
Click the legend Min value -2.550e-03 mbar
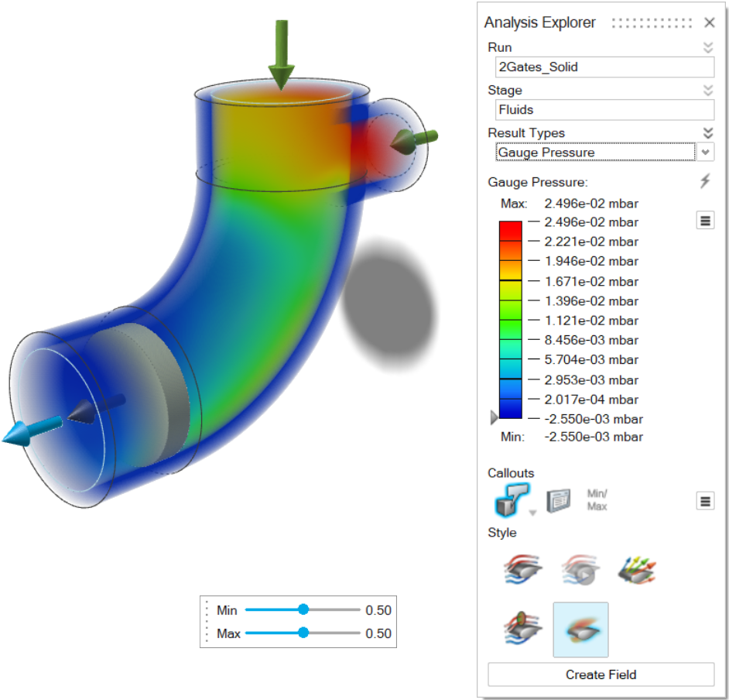pyautogui.click(x=594, y=437)
